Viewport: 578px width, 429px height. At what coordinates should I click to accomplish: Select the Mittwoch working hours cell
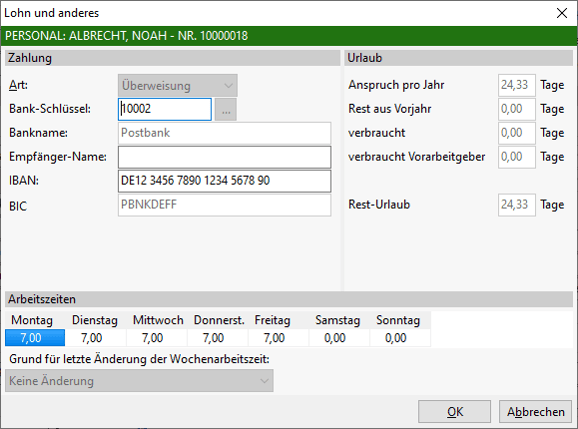point(157,338)
